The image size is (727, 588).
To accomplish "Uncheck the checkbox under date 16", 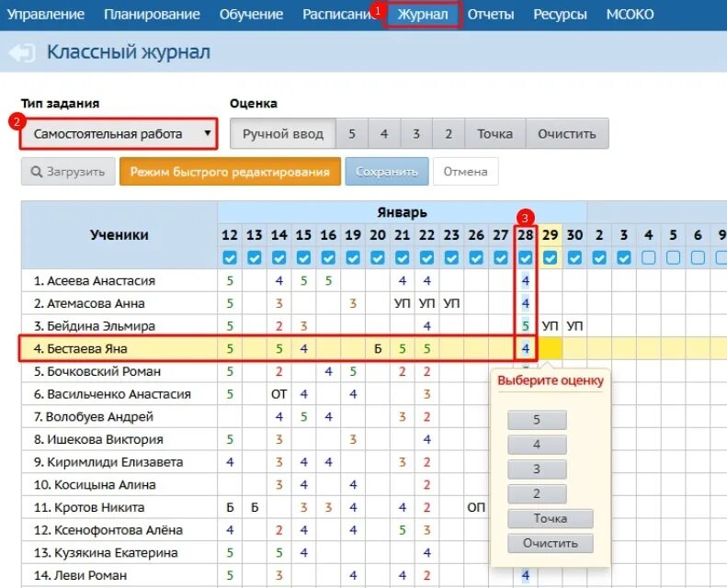I will [x=328, y=257].
